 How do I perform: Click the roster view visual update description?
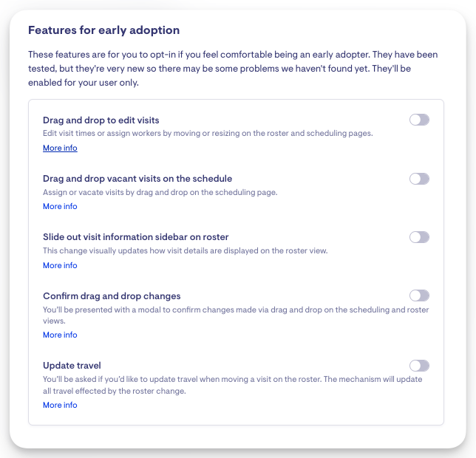coord(185,250)
